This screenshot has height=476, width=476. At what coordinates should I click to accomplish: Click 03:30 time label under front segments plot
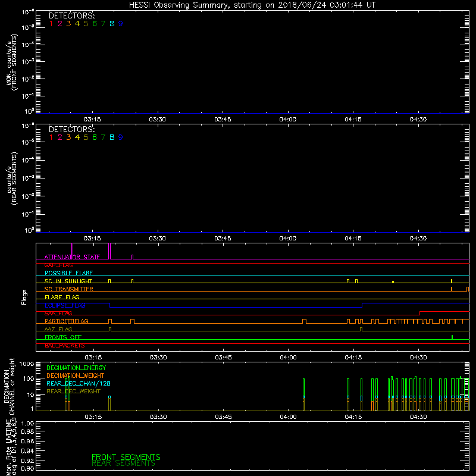click(x=157, y=120)
